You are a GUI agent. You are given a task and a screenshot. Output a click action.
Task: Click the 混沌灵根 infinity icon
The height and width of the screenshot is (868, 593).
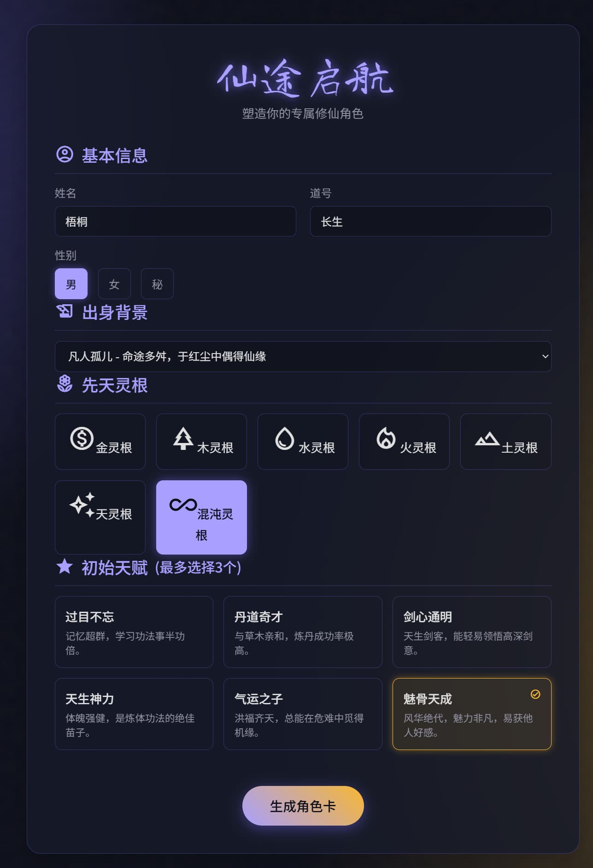click(x=183, y=505)
